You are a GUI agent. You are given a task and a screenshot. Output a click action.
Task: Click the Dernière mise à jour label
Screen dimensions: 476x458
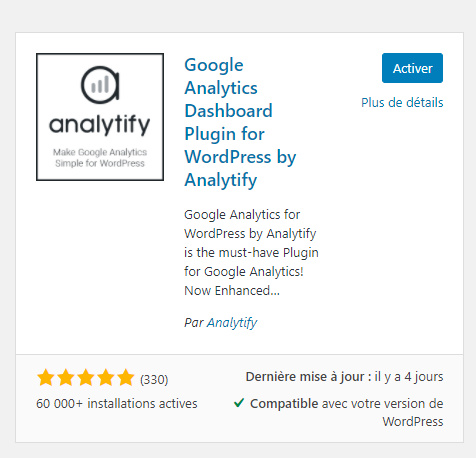tap(308, 377)
